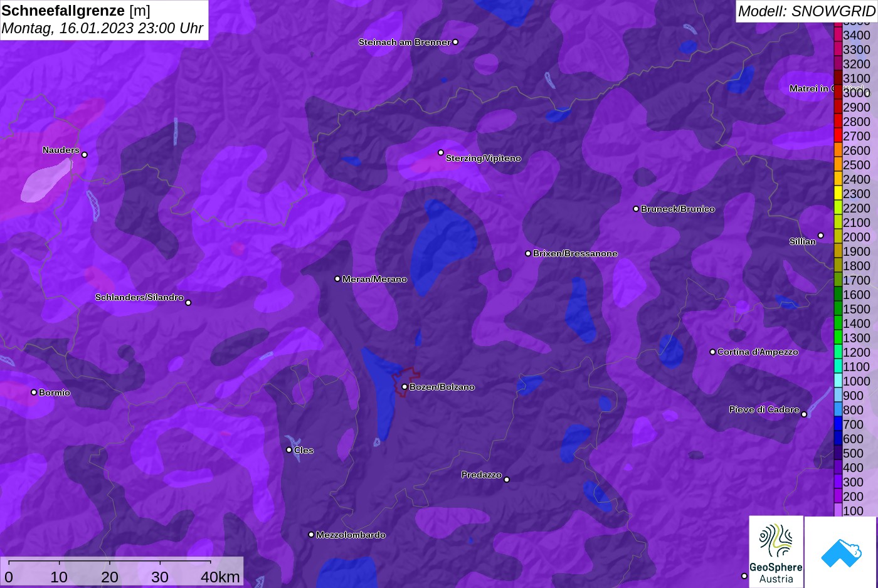Click the legend value 800
This screenshot has width=878, height=588.
[x=853, y=410]
